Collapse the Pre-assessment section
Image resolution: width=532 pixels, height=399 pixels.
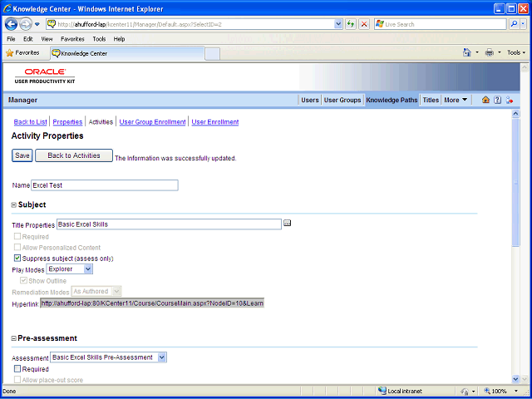click(14, 338)
